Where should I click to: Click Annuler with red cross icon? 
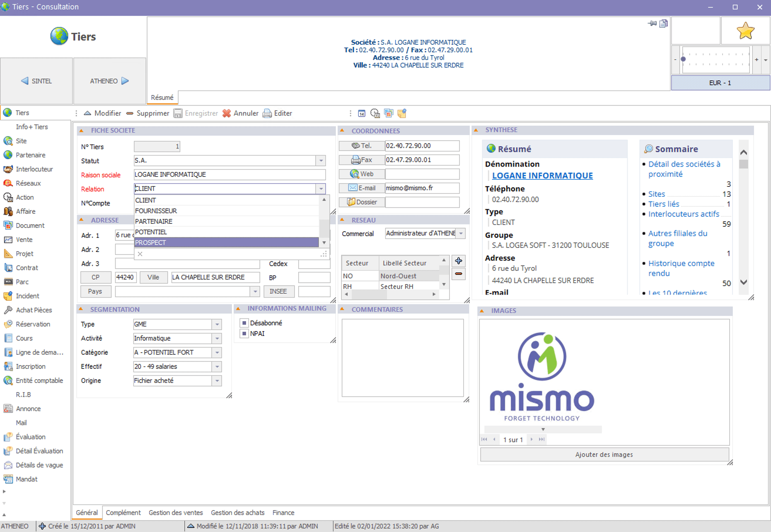[240, 113]
